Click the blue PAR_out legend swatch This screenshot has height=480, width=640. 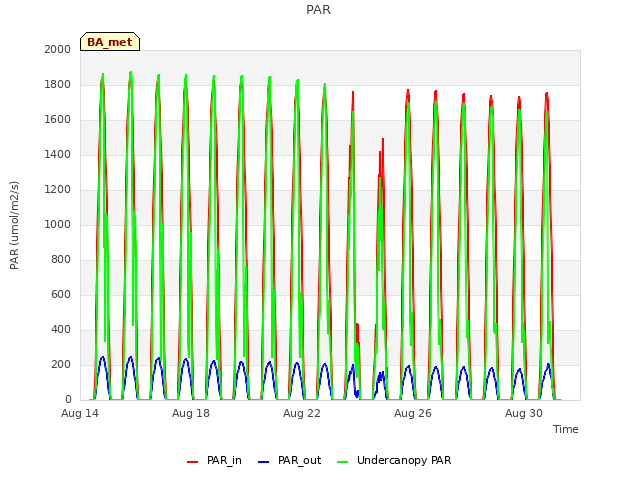[x=264, y=462]
